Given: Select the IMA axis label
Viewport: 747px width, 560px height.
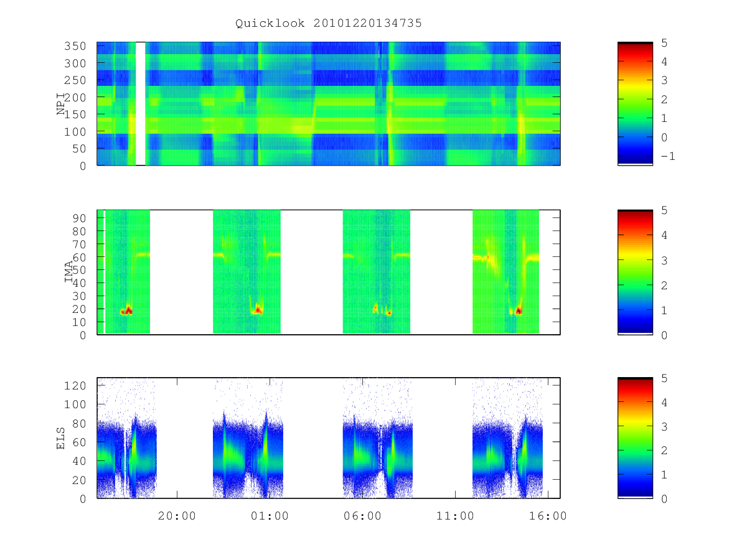Looking at the screenshot, I should pos(68,272).
